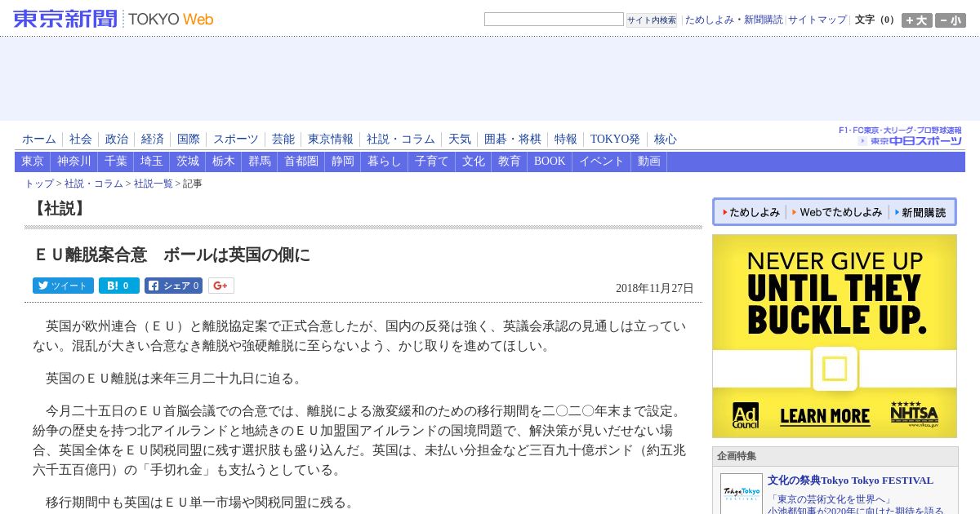The image size is (980, 514).
Task: Select 文化 in the blue nav bar
Action: tap(474, 162)
